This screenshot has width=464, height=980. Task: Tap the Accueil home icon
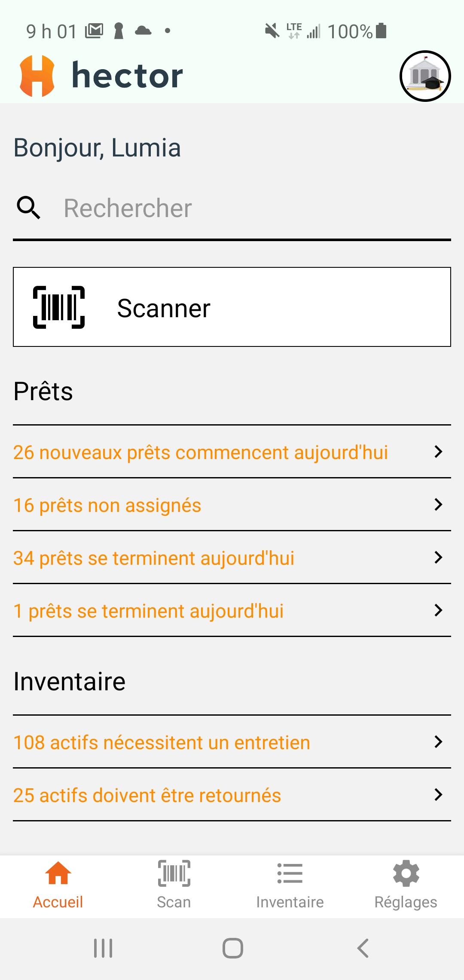pyautogui.click(x=58, y=873)
